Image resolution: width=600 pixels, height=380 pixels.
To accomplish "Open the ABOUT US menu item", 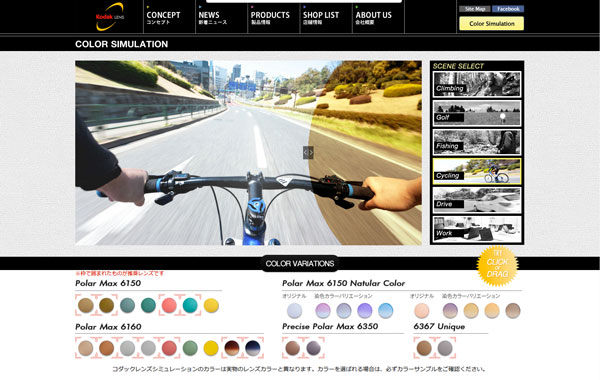I will [373, 18].
